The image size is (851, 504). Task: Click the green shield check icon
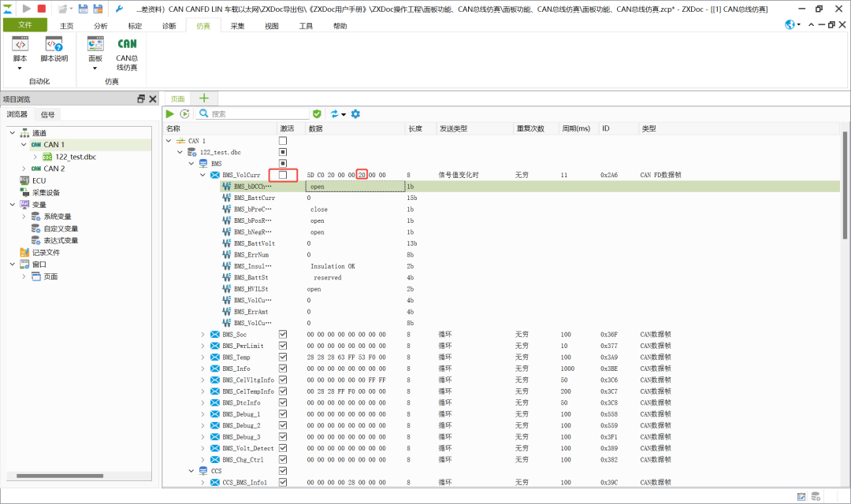(317, 114)
